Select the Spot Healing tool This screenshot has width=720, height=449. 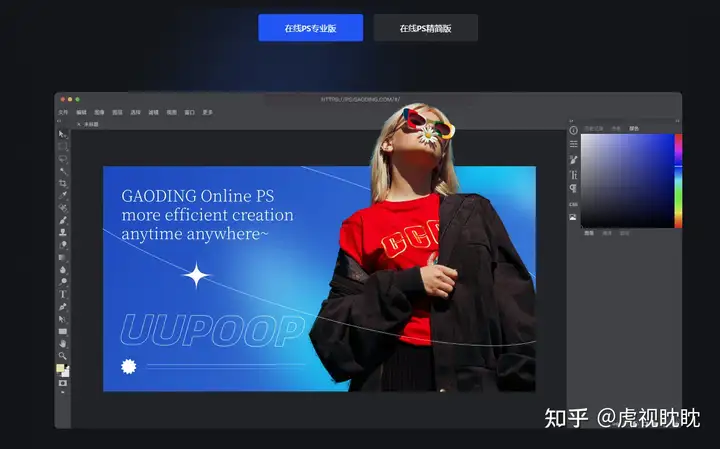point(62,208)
